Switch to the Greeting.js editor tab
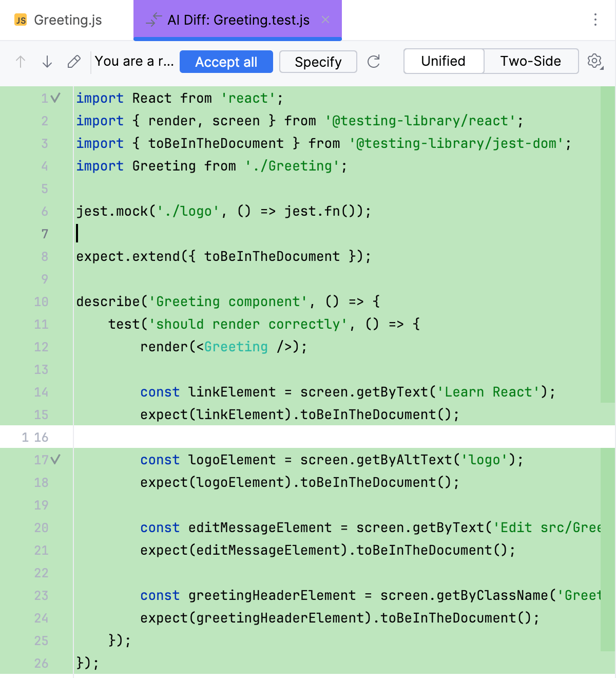616x678 pixels. pos(67,20)
